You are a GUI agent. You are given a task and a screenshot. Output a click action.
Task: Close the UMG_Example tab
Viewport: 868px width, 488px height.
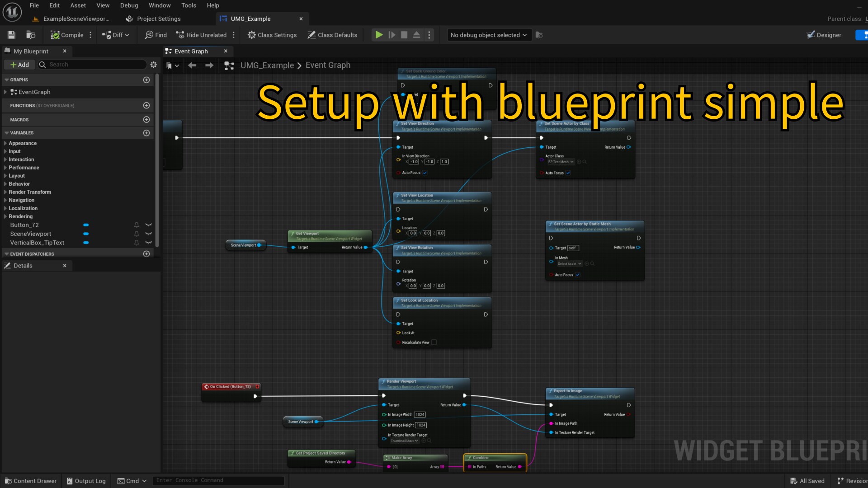pyautogui.click(x=301, y=19)
